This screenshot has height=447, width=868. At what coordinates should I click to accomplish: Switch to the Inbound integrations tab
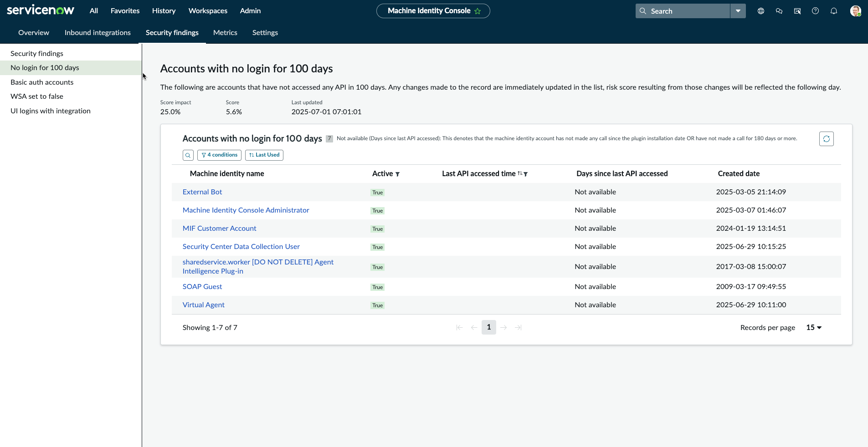pos(98,33)
